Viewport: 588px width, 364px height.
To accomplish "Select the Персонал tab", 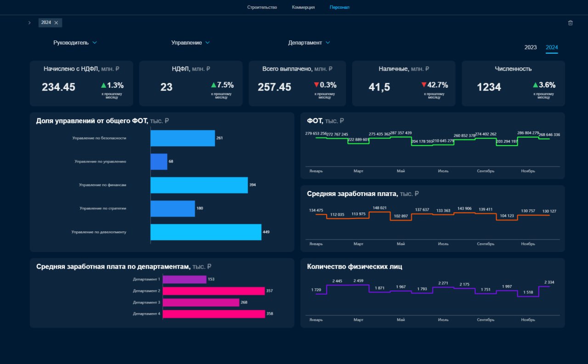I will tap(339, 7).
